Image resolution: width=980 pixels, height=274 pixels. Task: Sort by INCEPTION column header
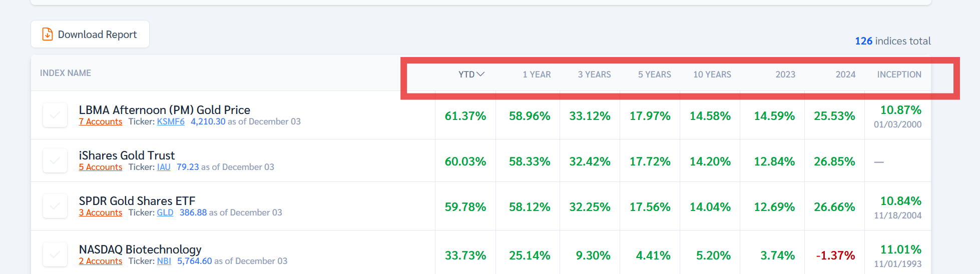899,74
